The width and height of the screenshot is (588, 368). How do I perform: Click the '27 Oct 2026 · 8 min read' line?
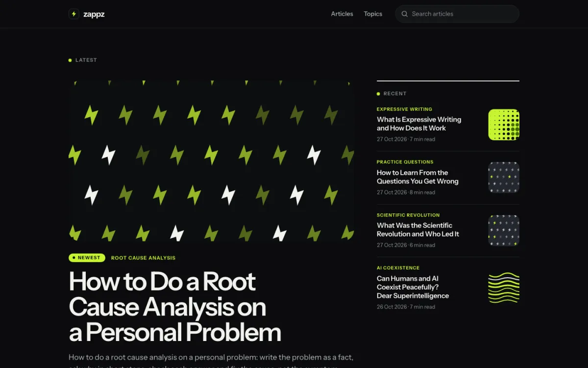pyautogui.click(x=406, y=192)
